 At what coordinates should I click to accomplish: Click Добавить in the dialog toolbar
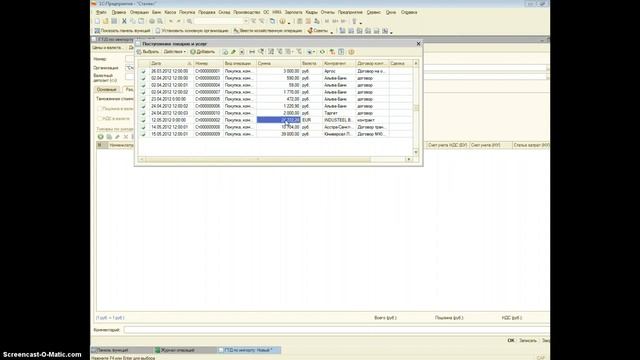tap(202, 52)
